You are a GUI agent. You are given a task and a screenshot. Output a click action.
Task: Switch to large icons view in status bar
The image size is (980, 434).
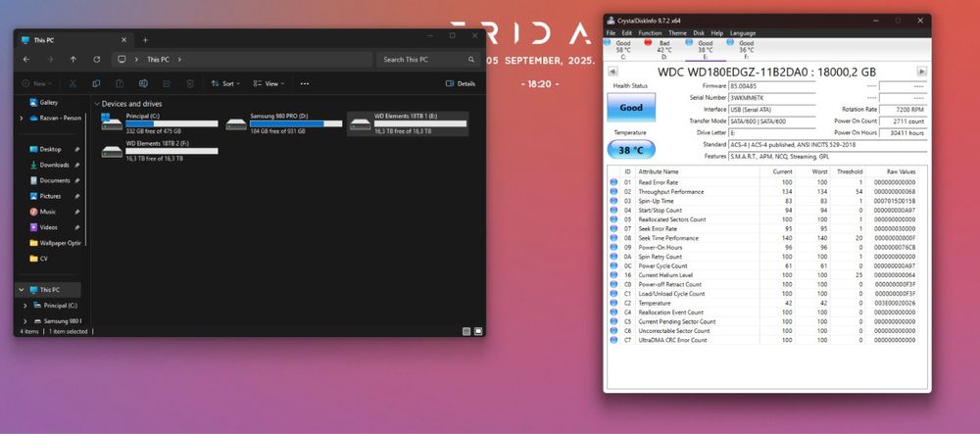click(478, 331)
